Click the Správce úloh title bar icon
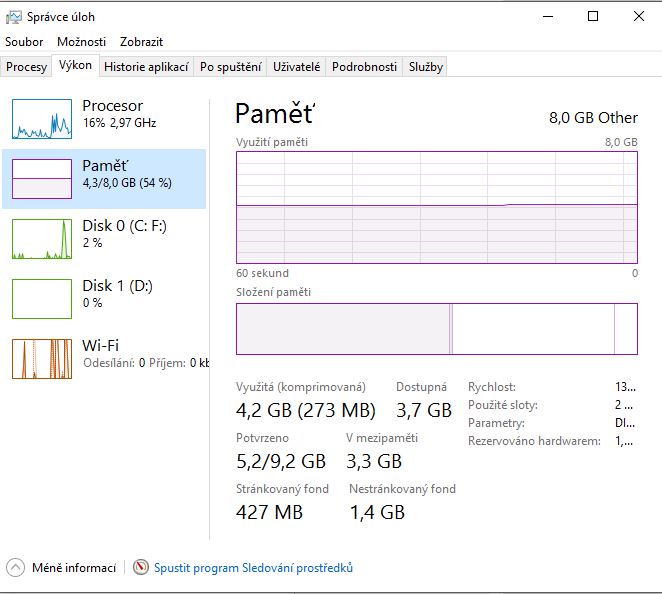Viewport: 662px width, 594px height. tap(14, 17)
